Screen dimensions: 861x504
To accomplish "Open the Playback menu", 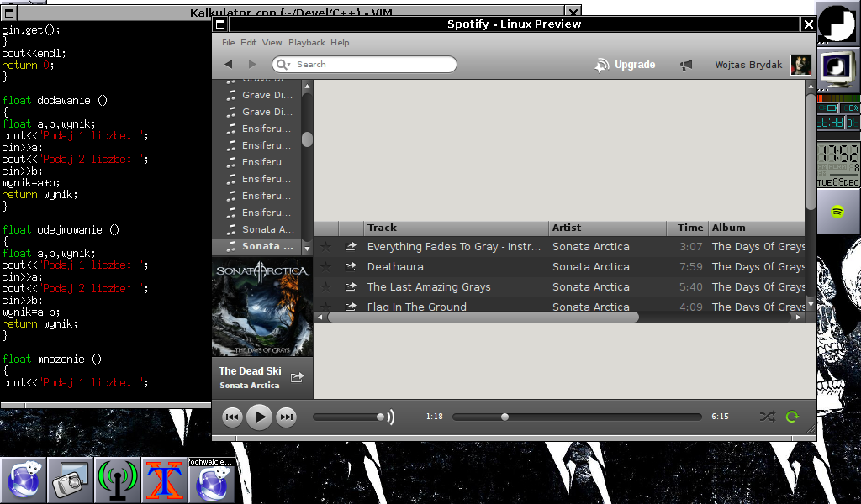I will 306,42.
